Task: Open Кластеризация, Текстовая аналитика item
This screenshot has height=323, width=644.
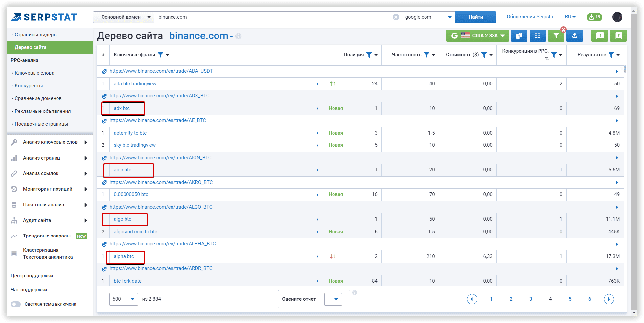Action: [48, 254]
